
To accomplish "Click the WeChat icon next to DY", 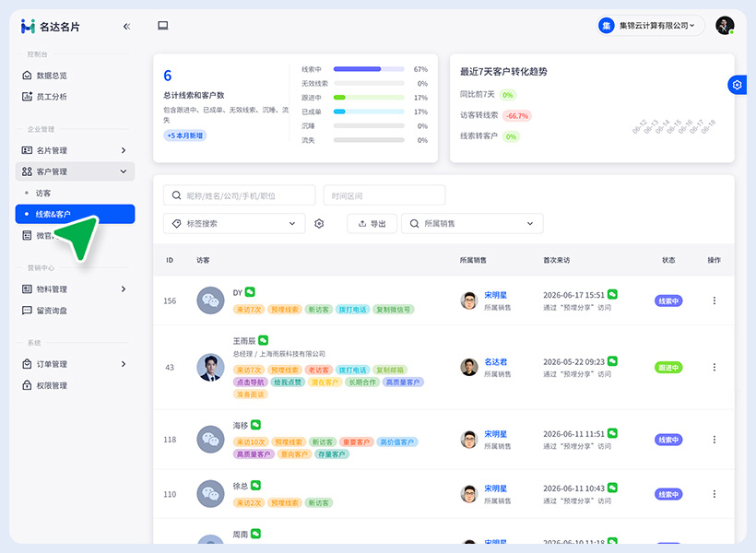I will pyautogui.click(x=250, y=292).
